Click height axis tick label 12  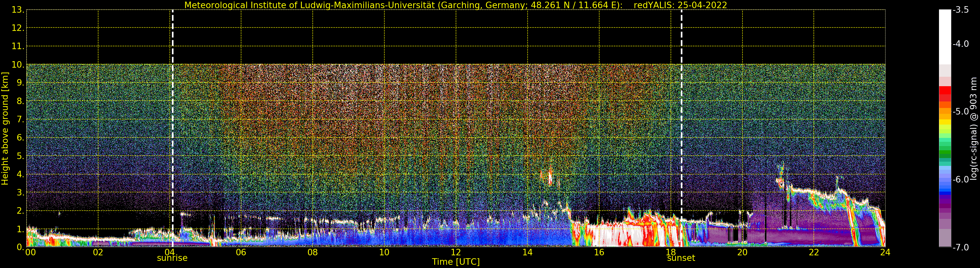tap(18, 28)
